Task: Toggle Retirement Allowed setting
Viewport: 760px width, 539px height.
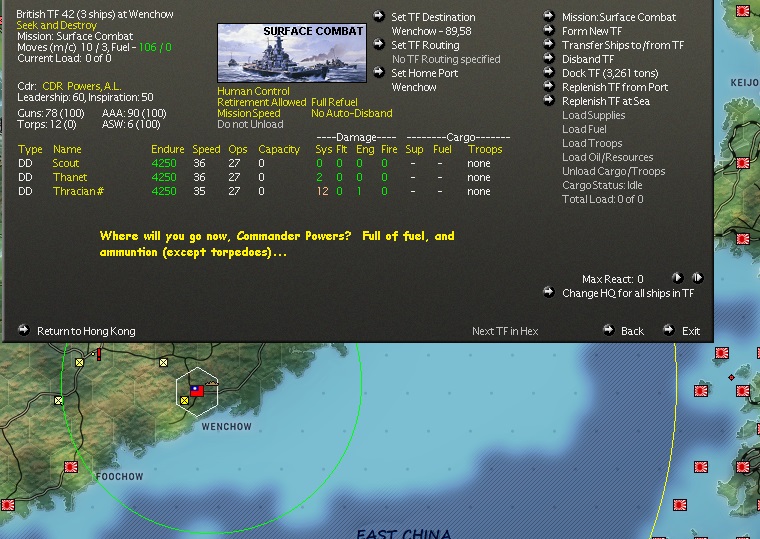Action: 262,102
